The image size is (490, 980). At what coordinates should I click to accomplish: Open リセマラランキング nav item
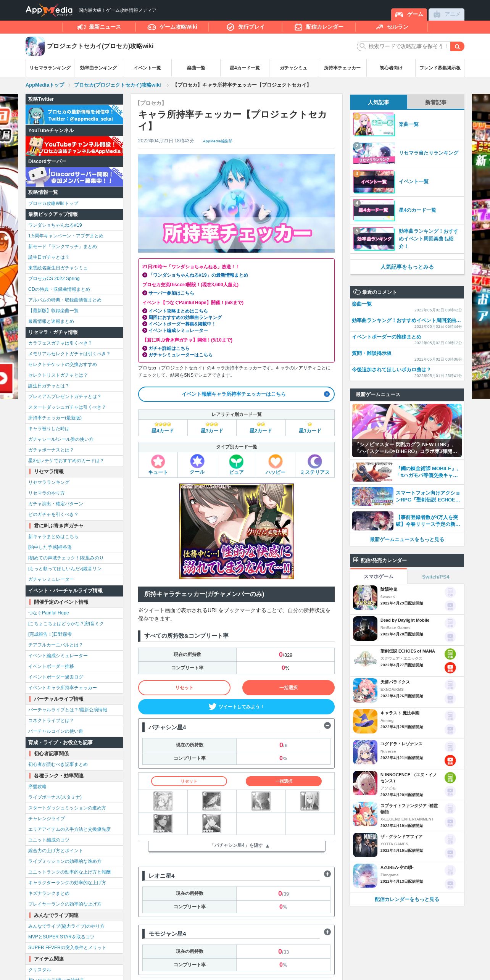point(50,68)
